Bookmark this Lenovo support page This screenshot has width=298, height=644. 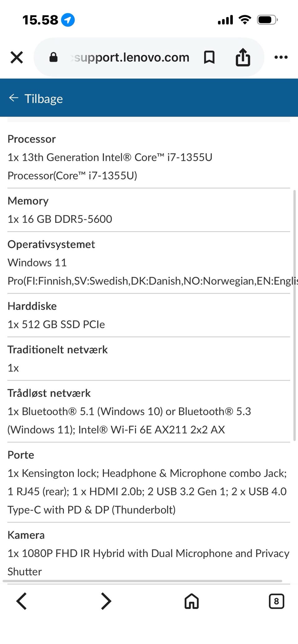pos(209,57)
